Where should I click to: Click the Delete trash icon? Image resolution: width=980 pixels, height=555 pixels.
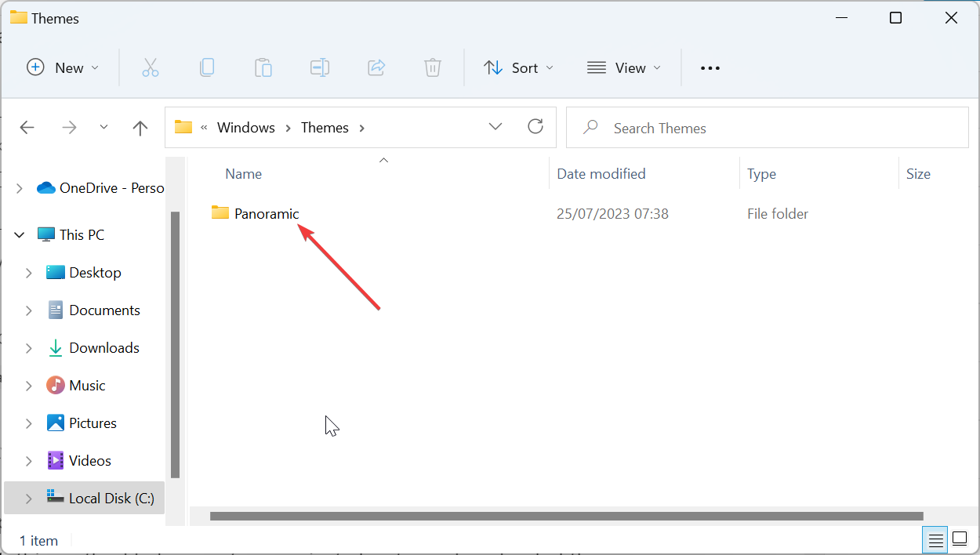(x=432, y=67)
